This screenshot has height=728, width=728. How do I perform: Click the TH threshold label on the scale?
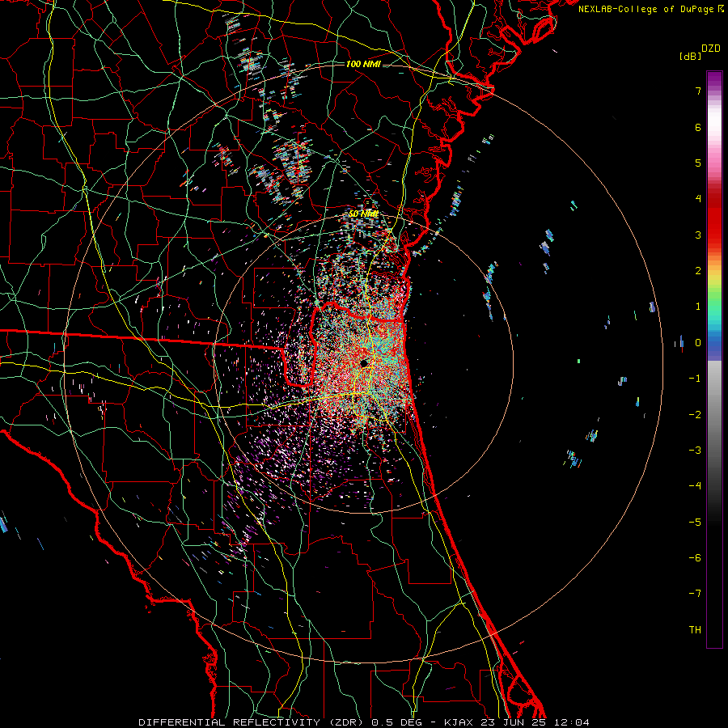pyautogui.click(x=695, y=630)
